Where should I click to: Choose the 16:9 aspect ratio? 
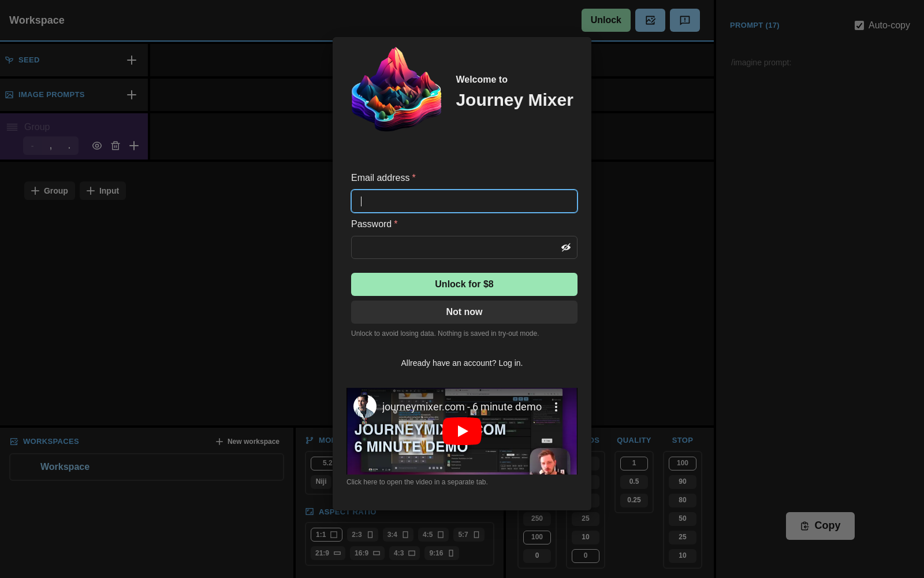tap(367, 553)
